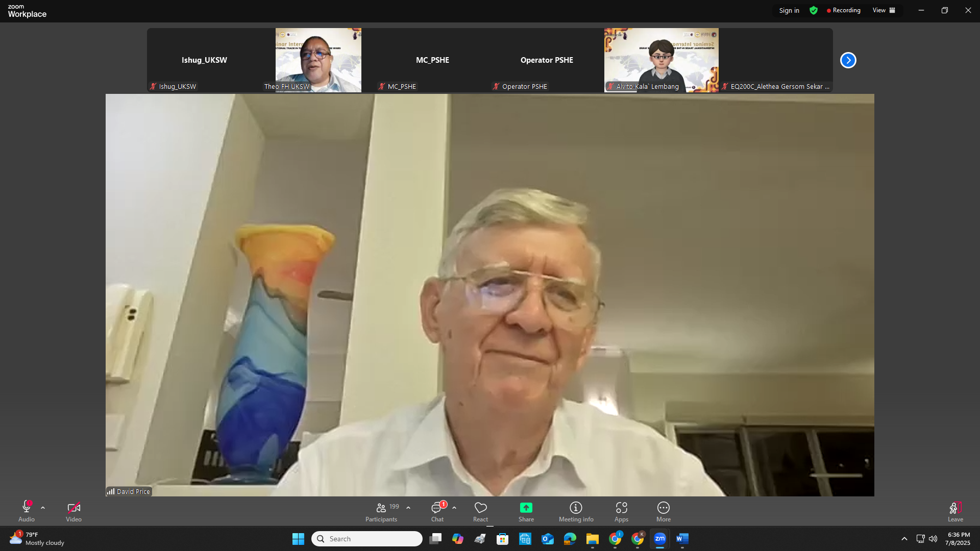Screen dimensions: 980x551
Task: Open Microsoft Word from the taskbar
Action: coord(682,539)
